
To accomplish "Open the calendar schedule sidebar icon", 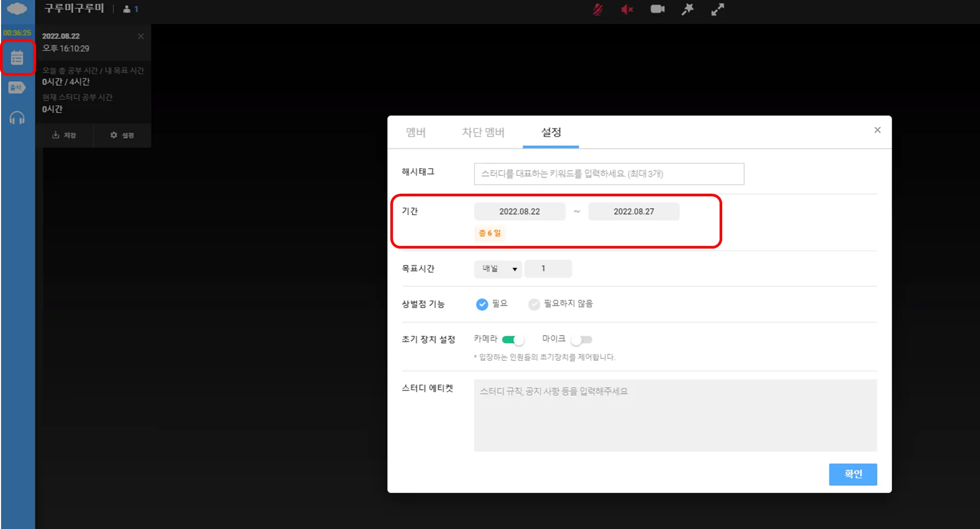I will click(17, 57).
